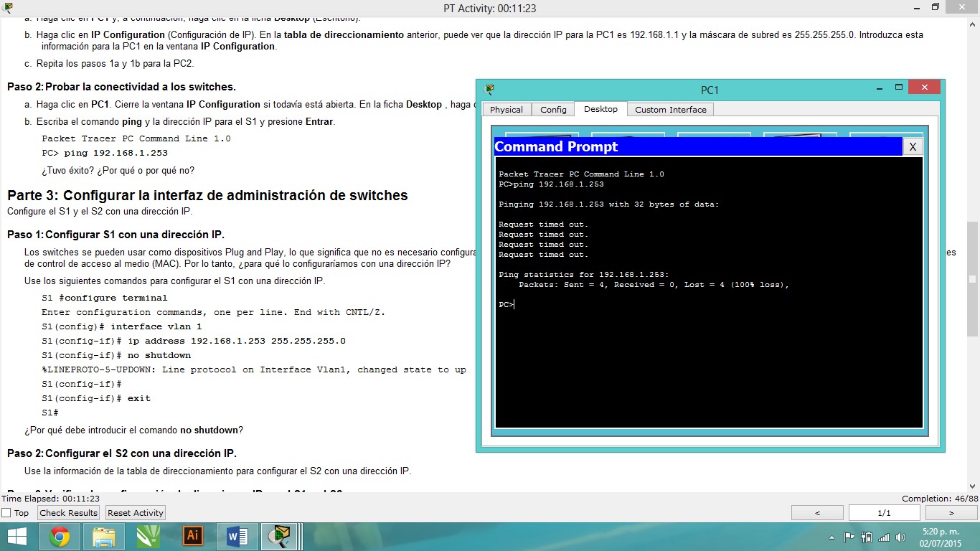Image resolution: width=980 pixels, height=551 pixels.
Task: Open Microsoft Word from the taskbar
Action: click(x=237, y=536)
